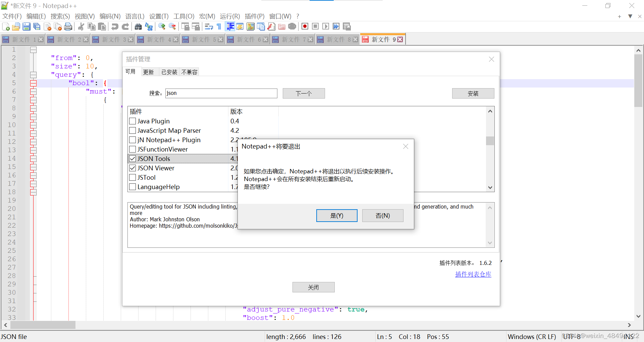Click the Replace toolbar icon
The height and width of the screenshot is (342, 644).
coord(149,26)
